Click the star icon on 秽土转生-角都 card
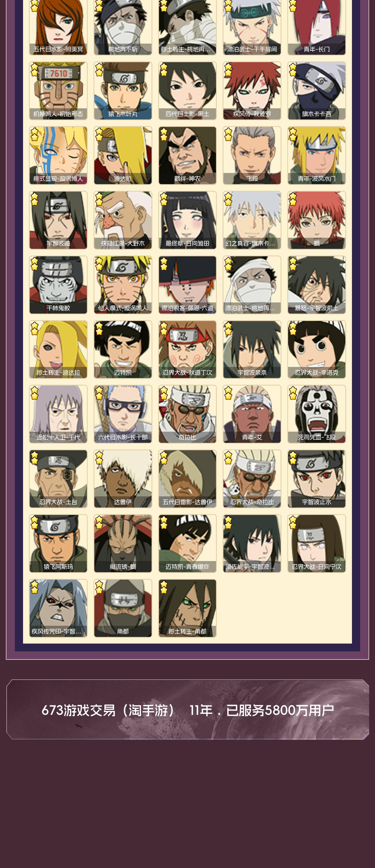 tap(164, 587)
